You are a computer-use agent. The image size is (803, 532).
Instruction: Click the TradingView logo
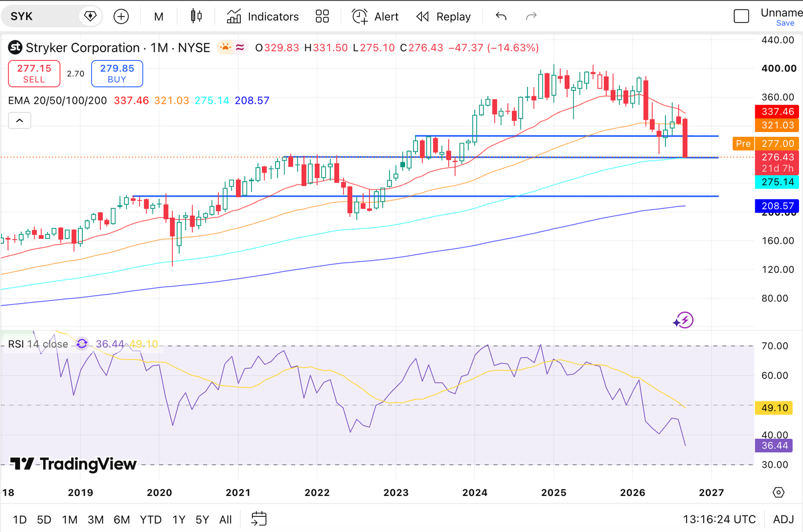(x=73, y=464)
